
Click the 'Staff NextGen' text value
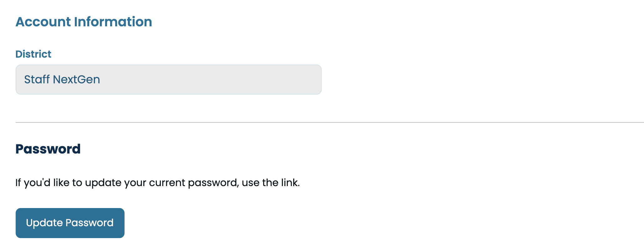tap(62, 80)
